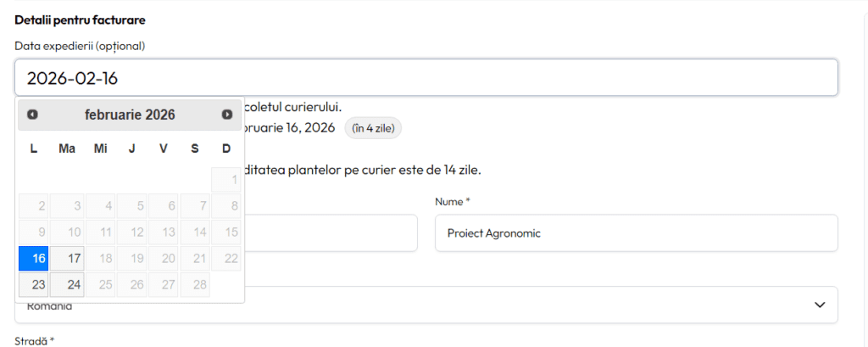868x347 pixels.
Task: Click the 'februarie 2026' calendar title
Action: (130, 115)
